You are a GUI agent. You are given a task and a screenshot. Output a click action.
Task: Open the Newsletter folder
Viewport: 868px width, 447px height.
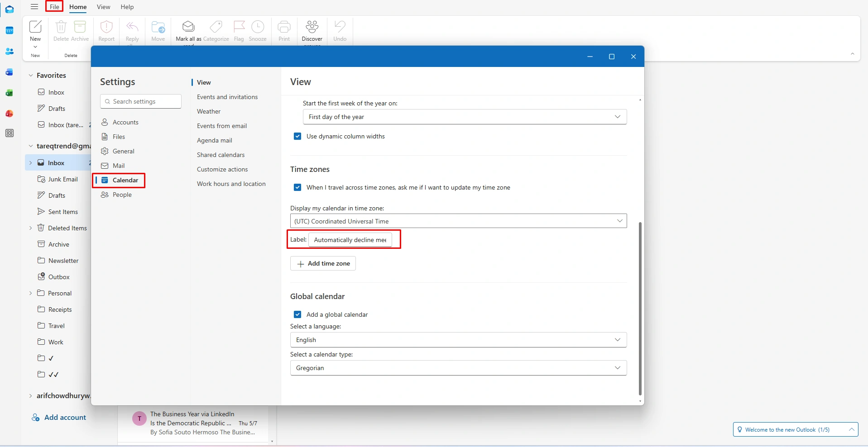point(58,261)
